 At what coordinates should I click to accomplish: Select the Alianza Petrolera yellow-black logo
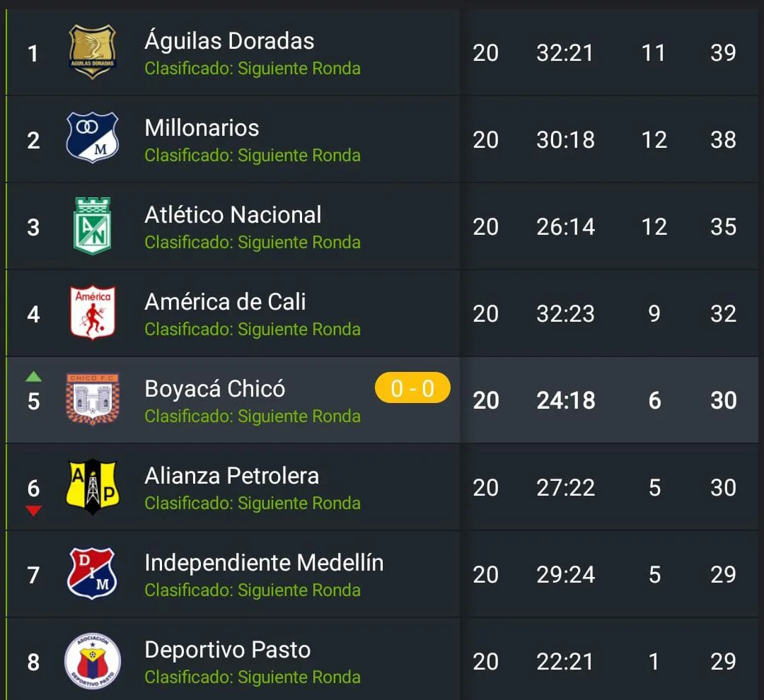(93, 486)
